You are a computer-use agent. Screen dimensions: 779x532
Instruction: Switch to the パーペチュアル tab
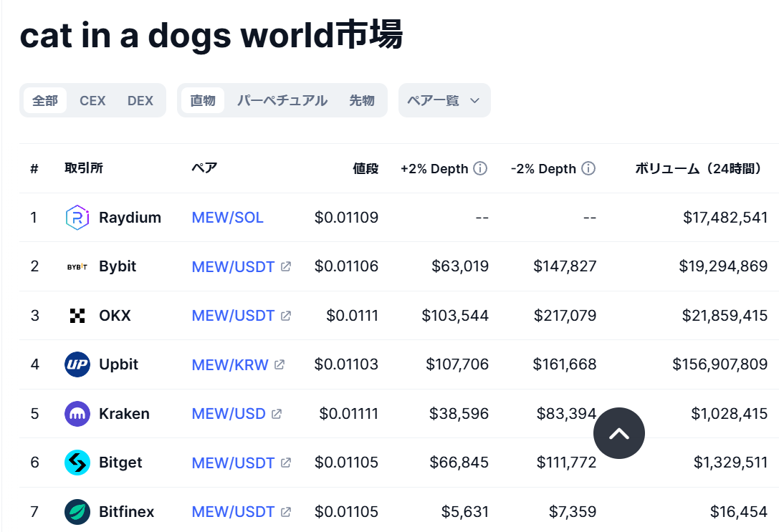coord(282,101)
